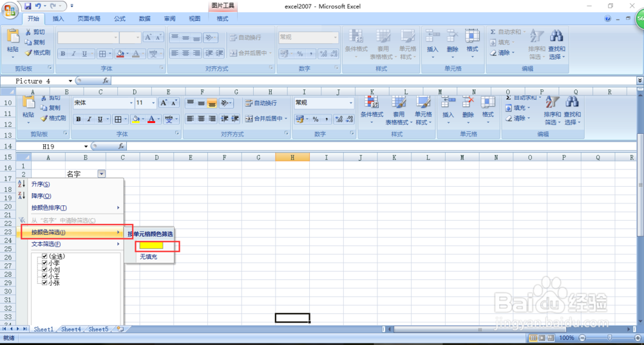This screenshot has width=644, height=345.
Task: Open Font group dialog launcher main ribbon
Action: [x=163, y=68]
